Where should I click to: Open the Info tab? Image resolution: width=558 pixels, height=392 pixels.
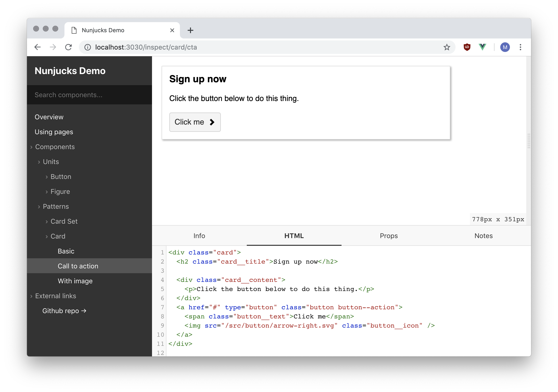[x=199, y=236]
